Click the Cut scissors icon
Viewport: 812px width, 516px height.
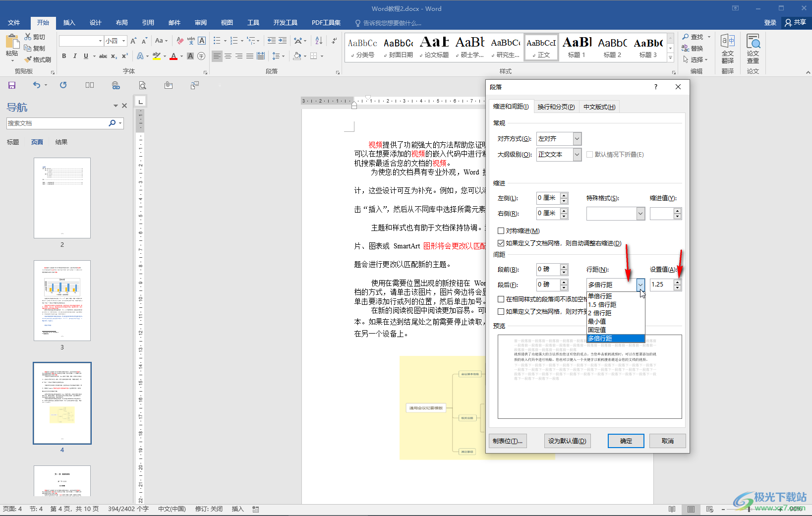(28, 37)
